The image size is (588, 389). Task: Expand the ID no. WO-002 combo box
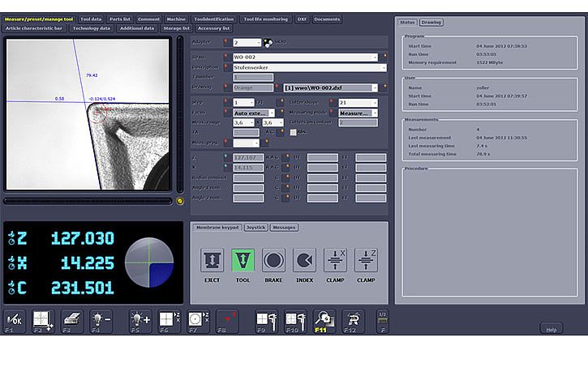pyautogui.click(x=305, y=57)
